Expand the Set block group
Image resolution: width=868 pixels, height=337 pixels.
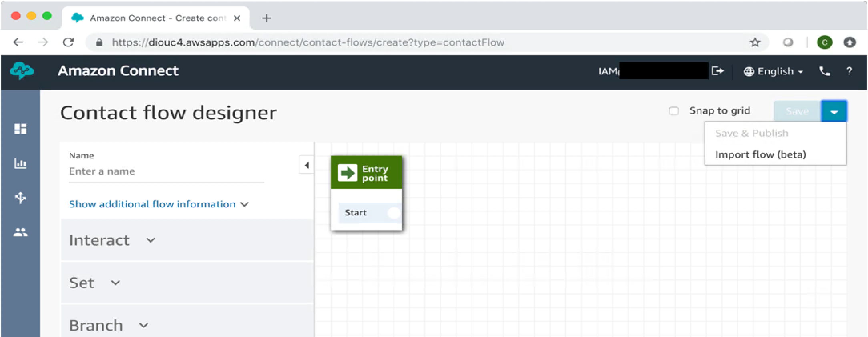(x=187, y=283)
